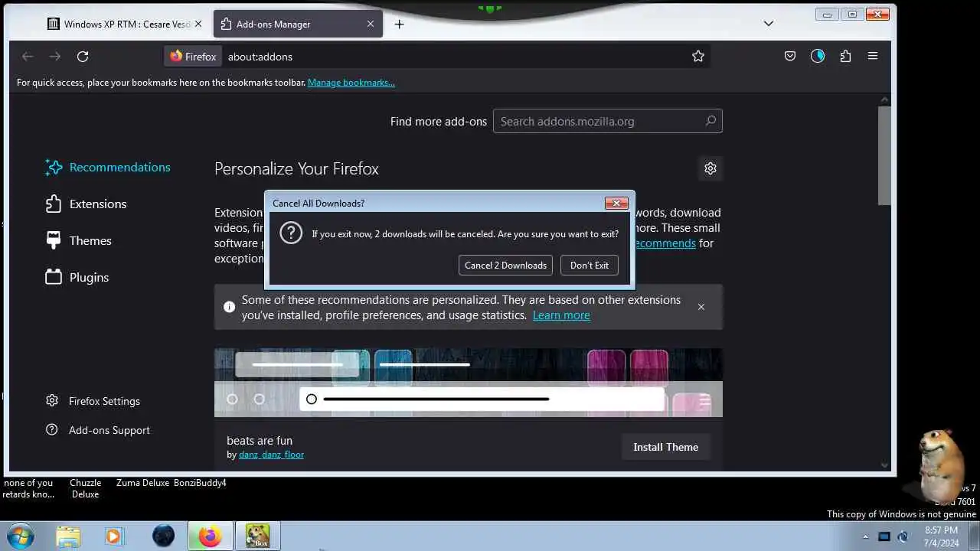Open the Plugins sidebar category

77,277
